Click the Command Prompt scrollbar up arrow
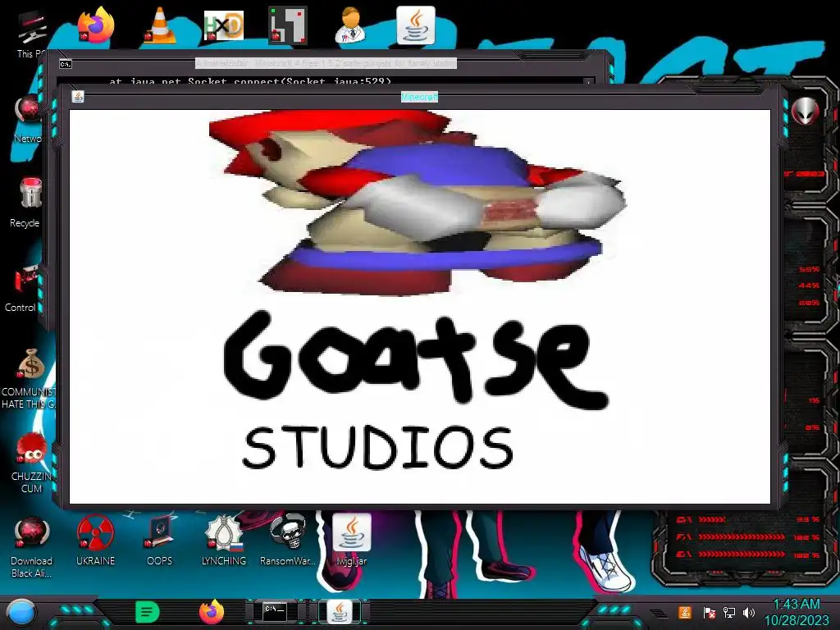This screenshot has width=840, height=630. pyautogui.click(x=588, y=82)
